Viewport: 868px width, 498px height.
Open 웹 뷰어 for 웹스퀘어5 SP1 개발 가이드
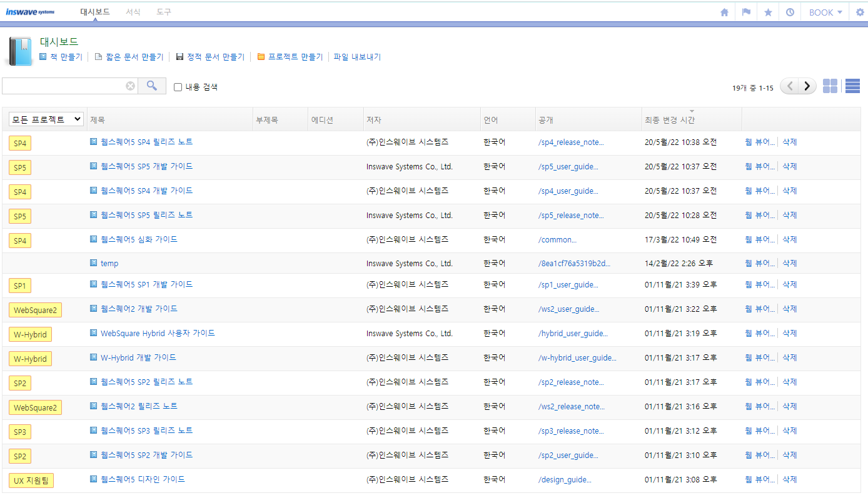point(760,284)
